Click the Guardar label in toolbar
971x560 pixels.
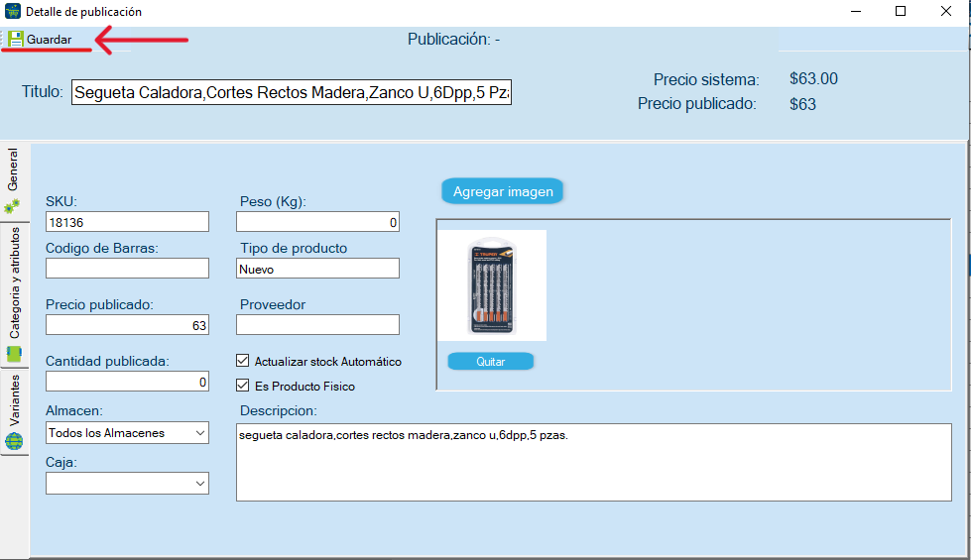coord(49,40)
